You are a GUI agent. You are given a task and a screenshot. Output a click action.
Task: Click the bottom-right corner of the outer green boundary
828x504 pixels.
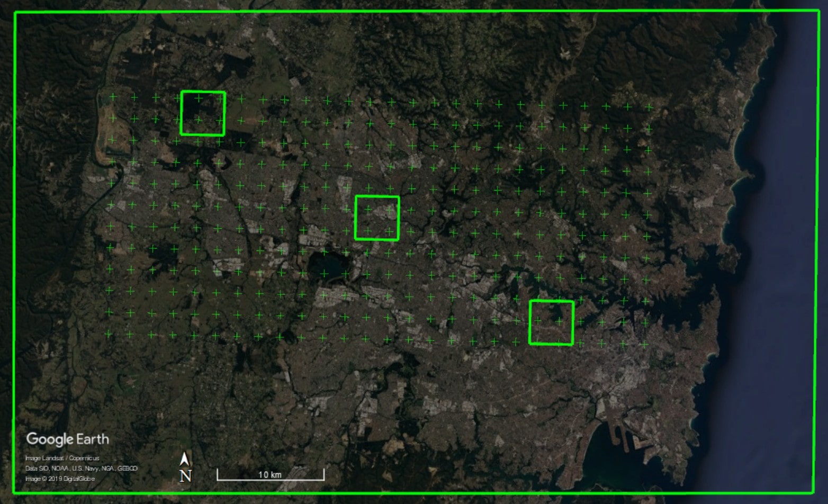coord(813,492)
